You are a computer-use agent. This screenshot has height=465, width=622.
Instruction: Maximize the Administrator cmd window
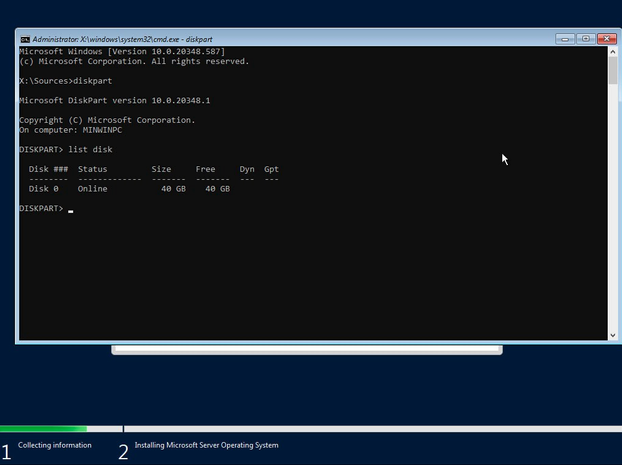pyautogui.click(x=586, y=38)
